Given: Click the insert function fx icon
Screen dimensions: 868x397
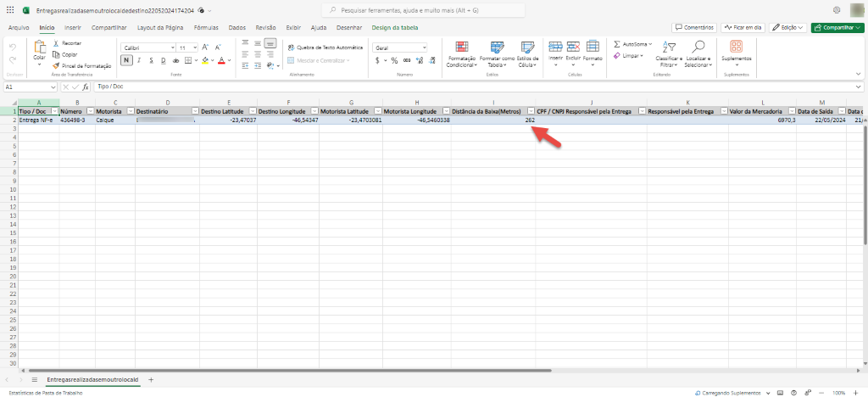Looking at the screenshot, I should (85, 87).
